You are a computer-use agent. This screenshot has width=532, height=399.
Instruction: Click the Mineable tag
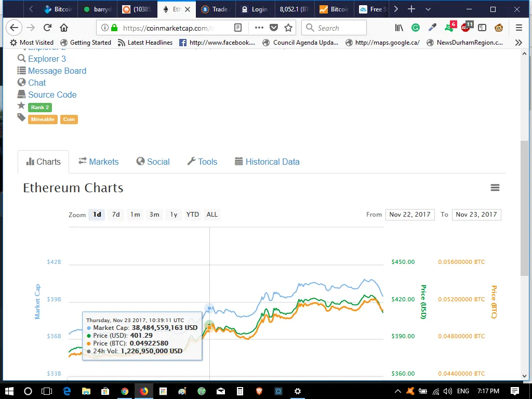[43, 119]
